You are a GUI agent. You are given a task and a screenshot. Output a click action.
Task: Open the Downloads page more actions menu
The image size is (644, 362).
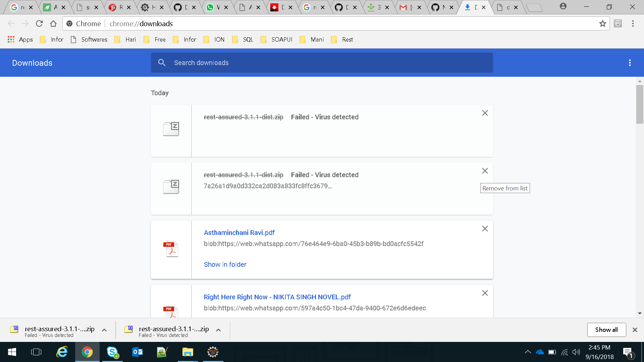(x=630, y=63)
